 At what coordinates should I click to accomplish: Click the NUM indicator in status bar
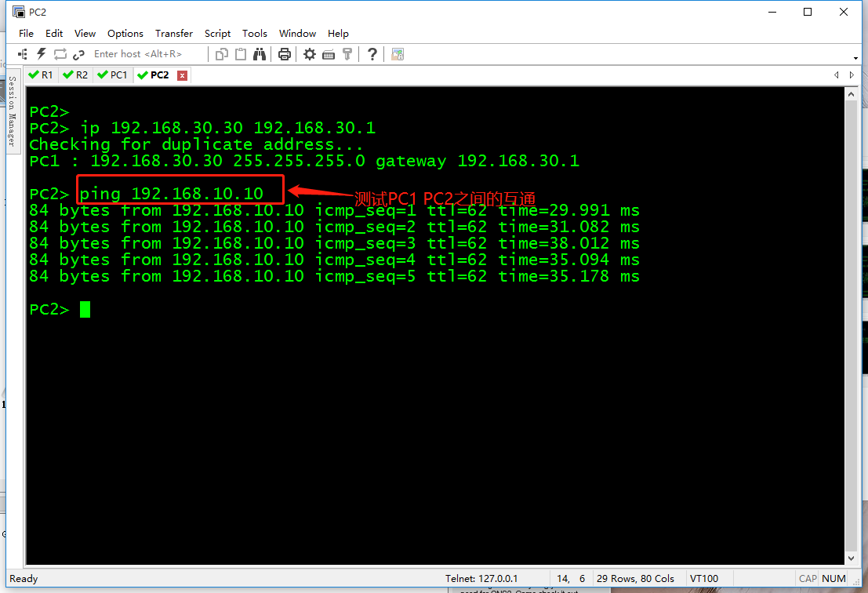[x=833, y=579]
